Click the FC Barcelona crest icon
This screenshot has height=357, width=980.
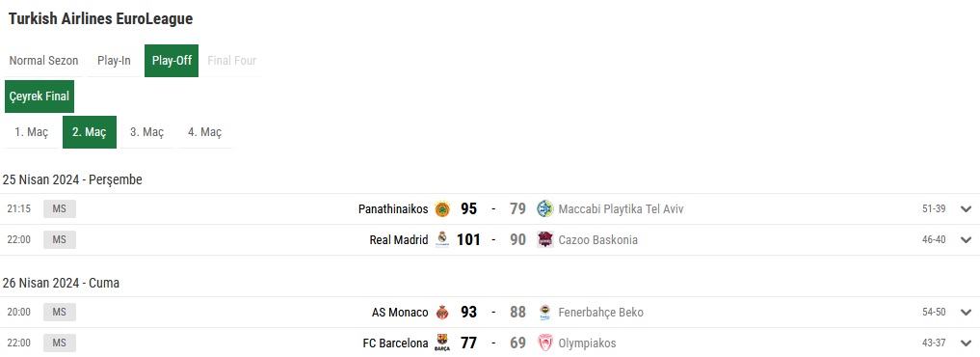click(442, 343)
